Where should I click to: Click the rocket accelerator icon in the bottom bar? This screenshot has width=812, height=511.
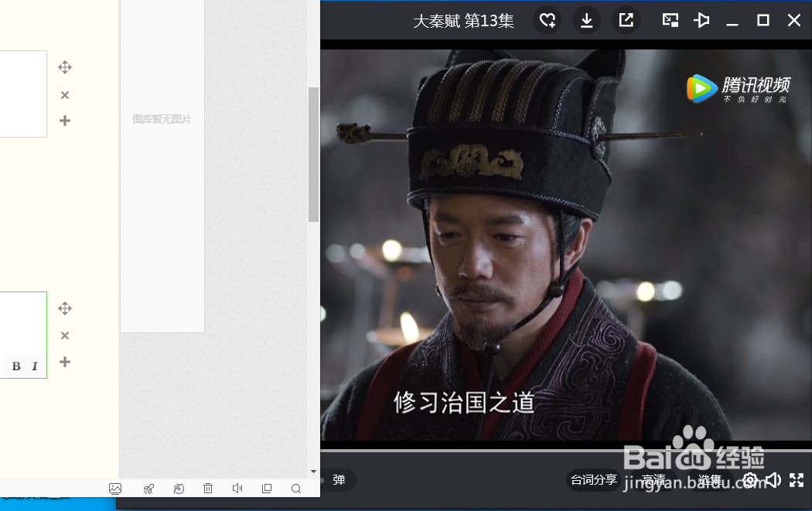(x=148, y=489)
